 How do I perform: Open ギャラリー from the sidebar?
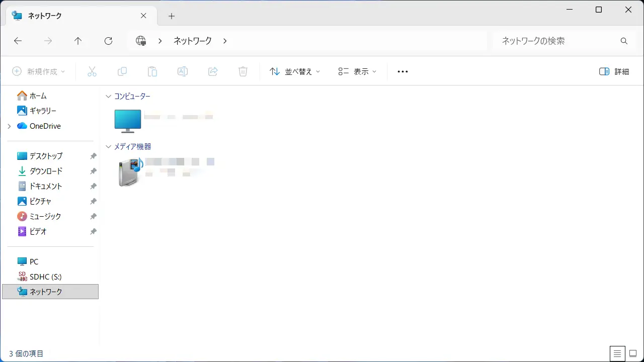[43, 111]
